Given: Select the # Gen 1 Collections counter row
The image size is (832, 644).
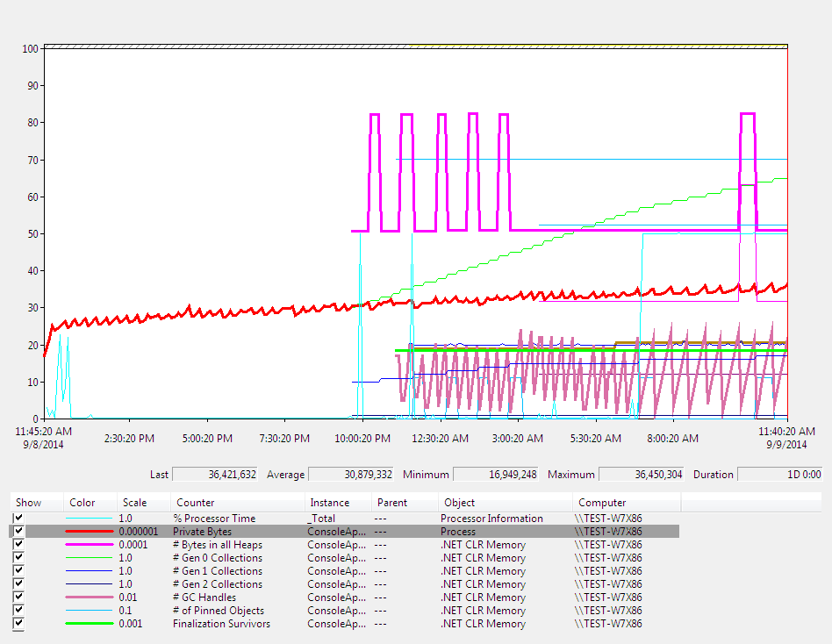Looking at the screenshot, I should tap(217, 571).
